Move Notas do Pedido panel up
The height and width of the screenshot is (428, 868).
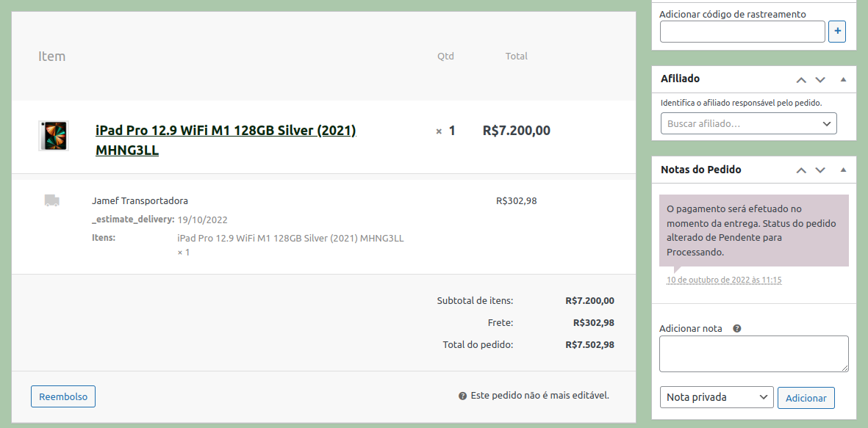coord(801,170)
